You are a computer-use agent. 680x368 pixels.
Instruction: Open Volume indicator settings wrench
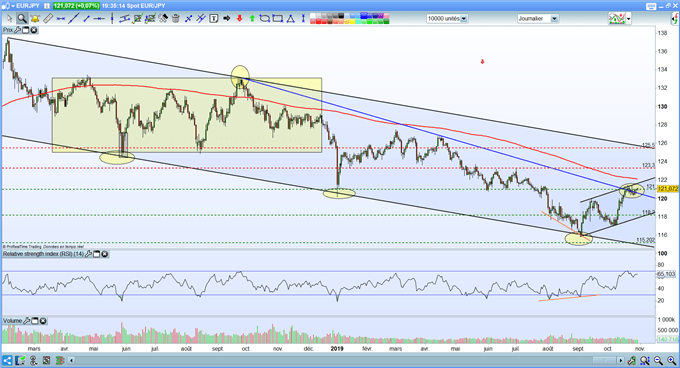click(x=27, y=321)
